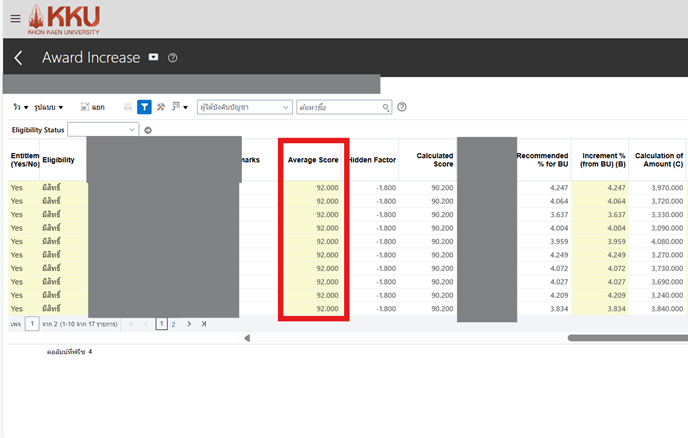Open the รูปแบบ (Format) menu
688x438 pixels.
tap(48, 107)
